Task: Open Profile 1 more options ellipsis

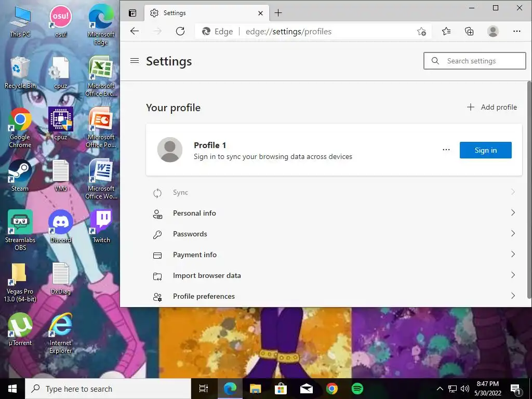Action: [446, 150]
